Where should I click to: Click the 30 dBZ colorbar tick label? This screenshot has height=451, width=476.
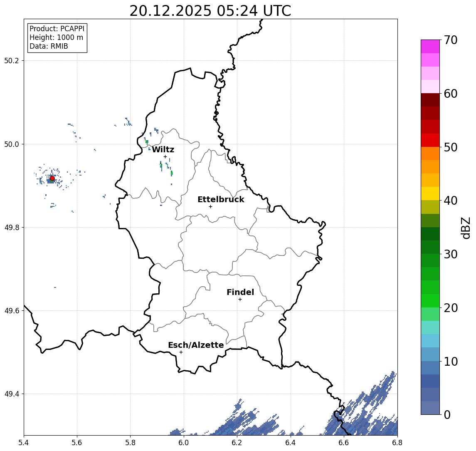pos(451,254)
